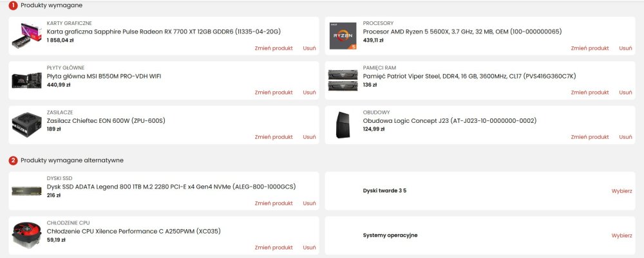The width and height of the screenshot is (644, 258).
Task: Remove the ADATA Legend 800 SSD
Action: pyautogui.click(x=309, y=203)
